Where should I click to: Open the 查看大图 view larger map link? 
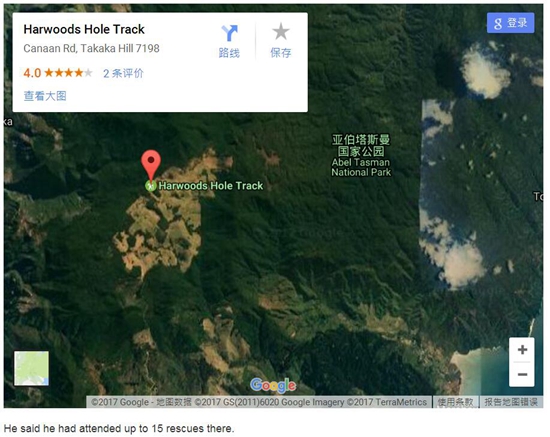click(45, 96)
